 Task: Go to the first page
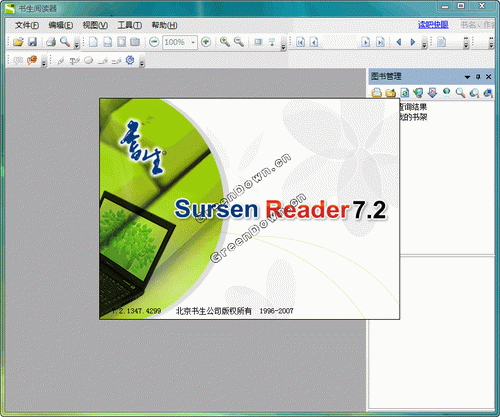coord(300,42)
